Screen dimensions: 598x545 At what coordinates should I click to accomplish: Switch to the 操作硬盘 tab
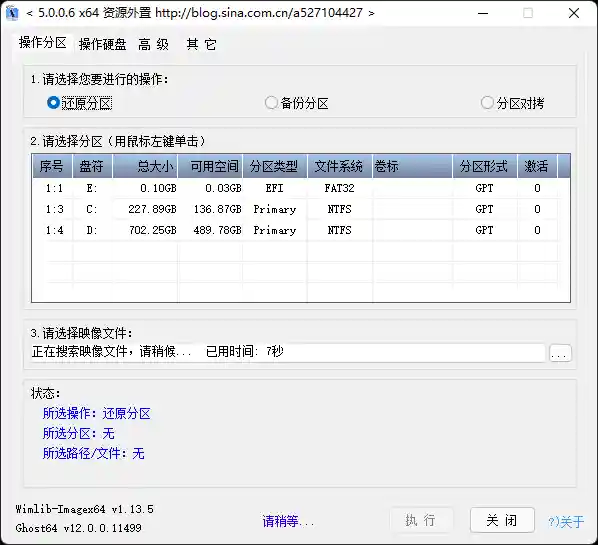coord(102,44)
